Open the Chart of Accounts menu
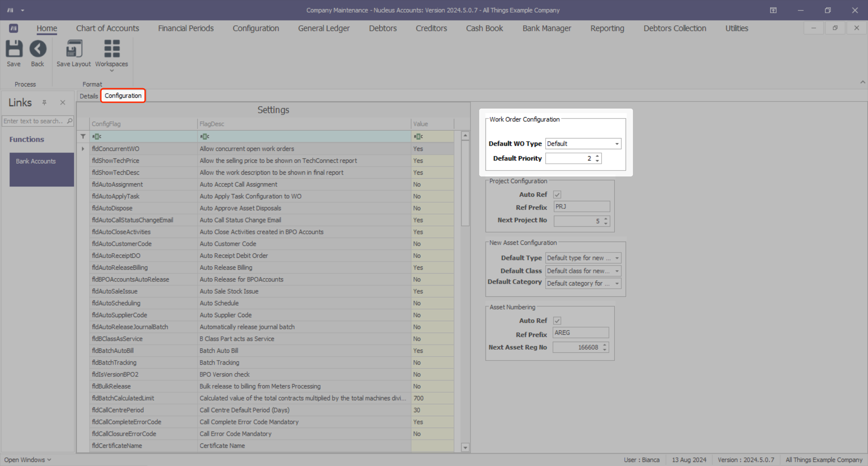 [x=108, y=29]
